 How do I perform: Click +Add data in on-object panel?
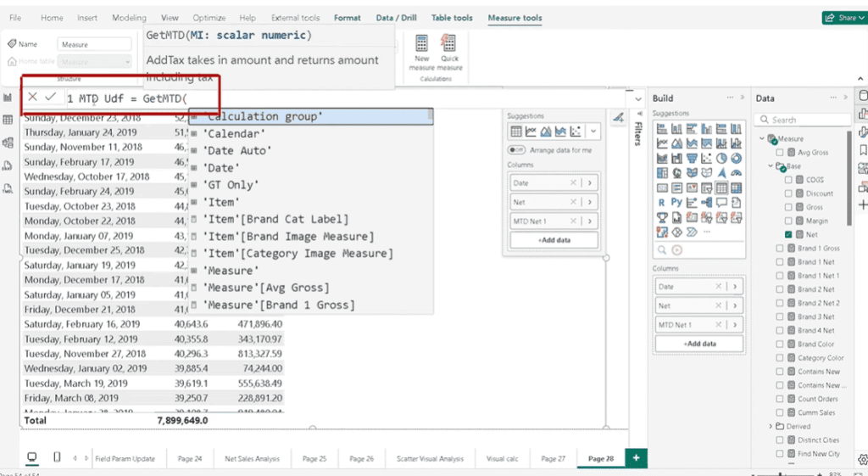(554, 240)
